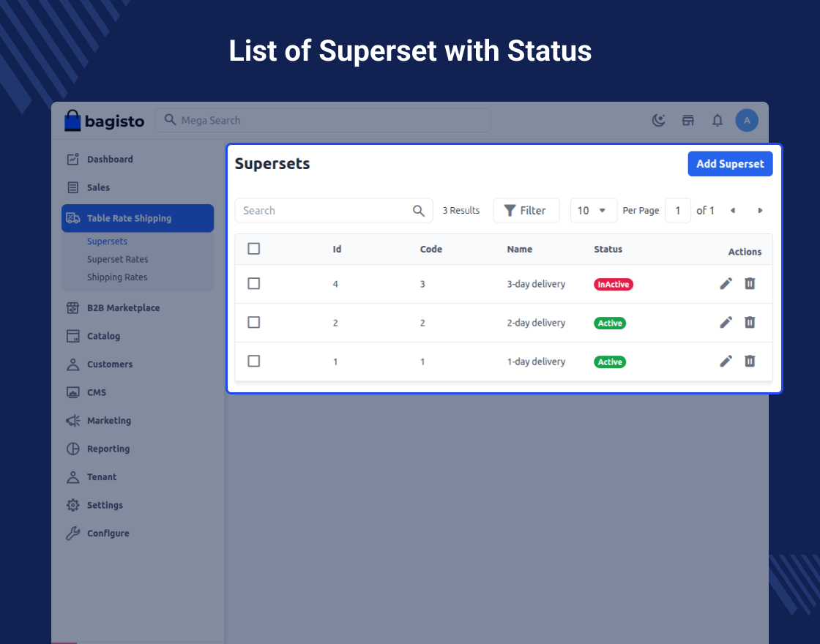This screenshot has width=820, height=644.
Task: Check the 1-day delivery row checkbox
Action: [253, 362]
